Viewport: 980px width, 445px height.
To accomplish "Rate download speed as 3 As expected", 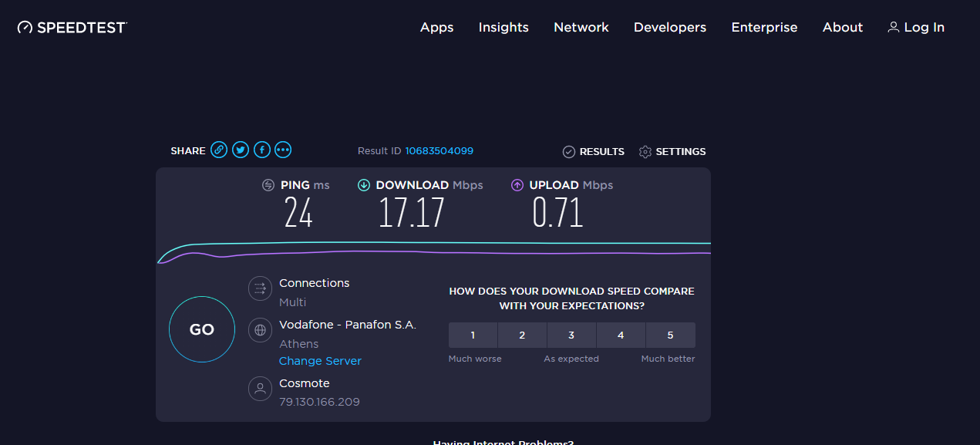I will pos(571,335).
